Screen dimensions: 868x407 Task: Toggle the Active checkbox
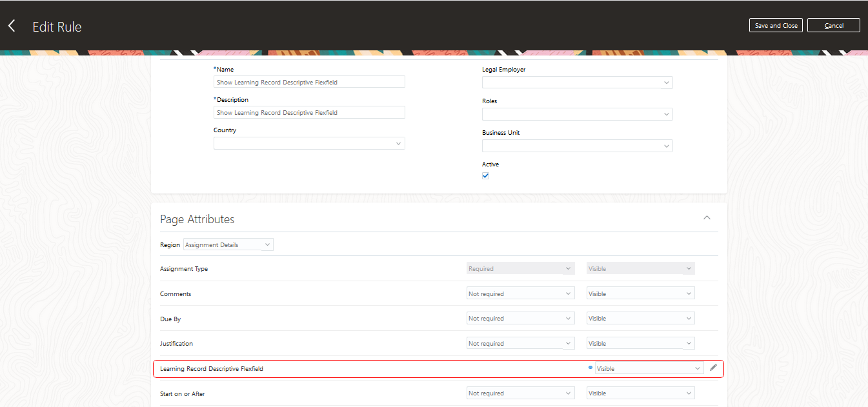pyautogui.click(x=486, y=175)
